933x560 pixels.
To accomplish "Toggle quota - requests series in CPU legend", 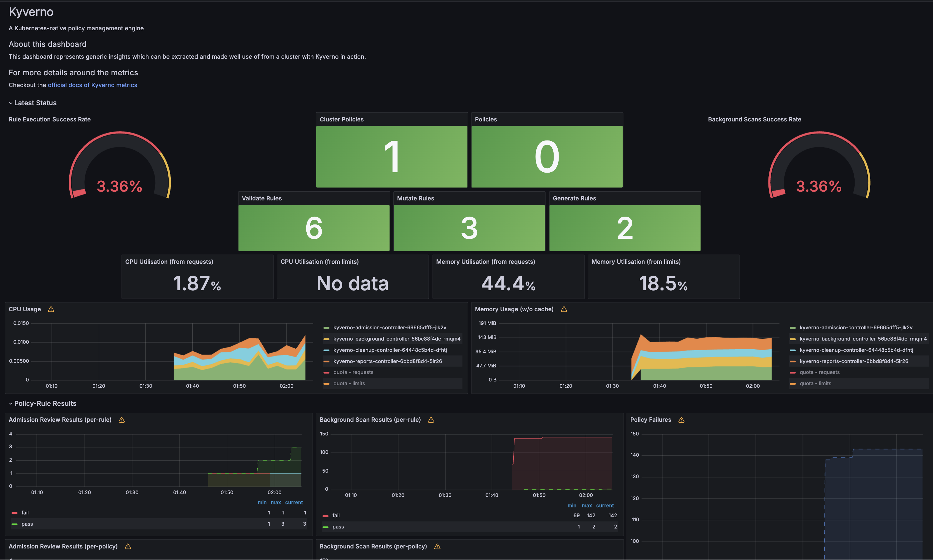I will 353,372.
